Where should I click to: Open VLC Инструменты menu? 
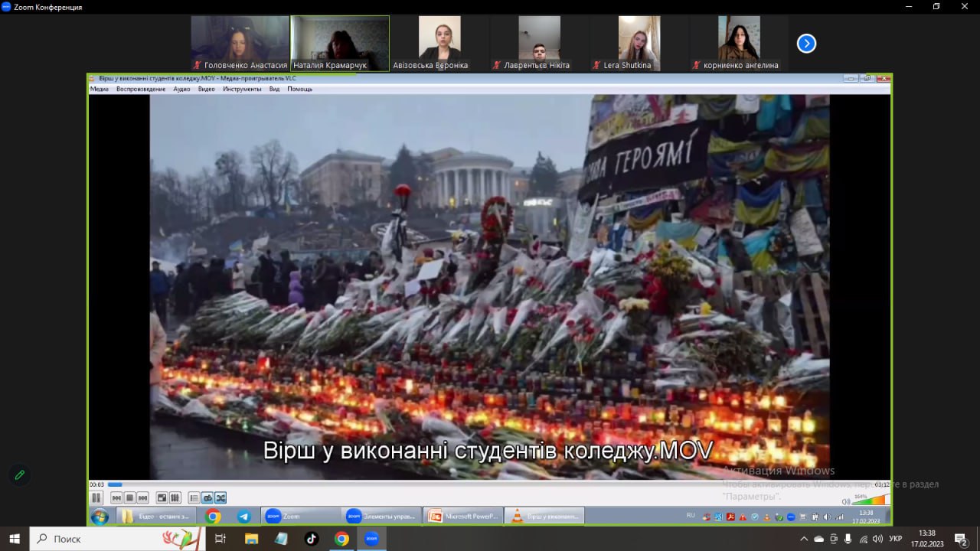pos(242,89)
